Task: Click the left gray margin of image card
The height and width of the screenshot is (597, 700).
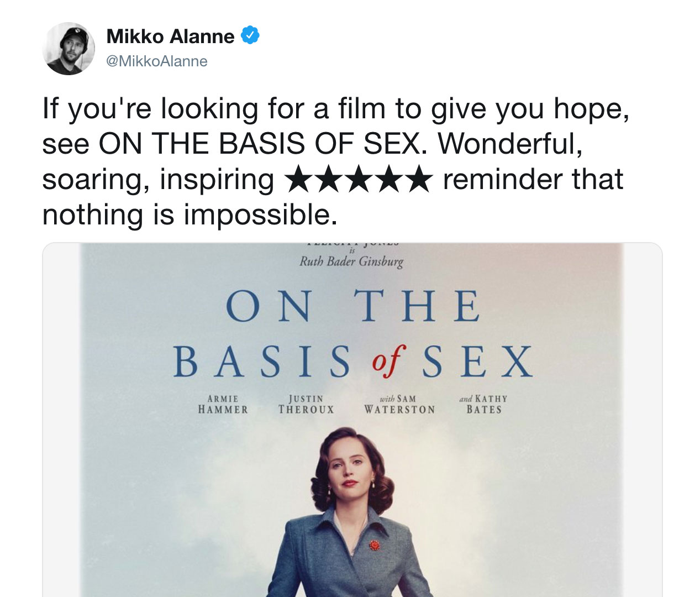Action: (61, 420)
